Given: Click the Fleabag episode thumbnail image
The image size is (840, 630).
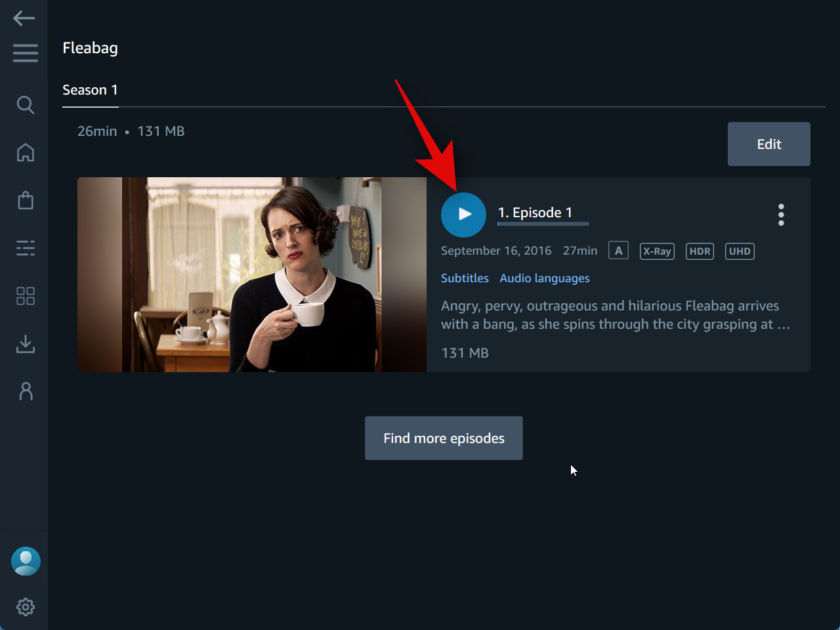Looking at the screenshot, I should pyautogui.click(x=252, y=274).
